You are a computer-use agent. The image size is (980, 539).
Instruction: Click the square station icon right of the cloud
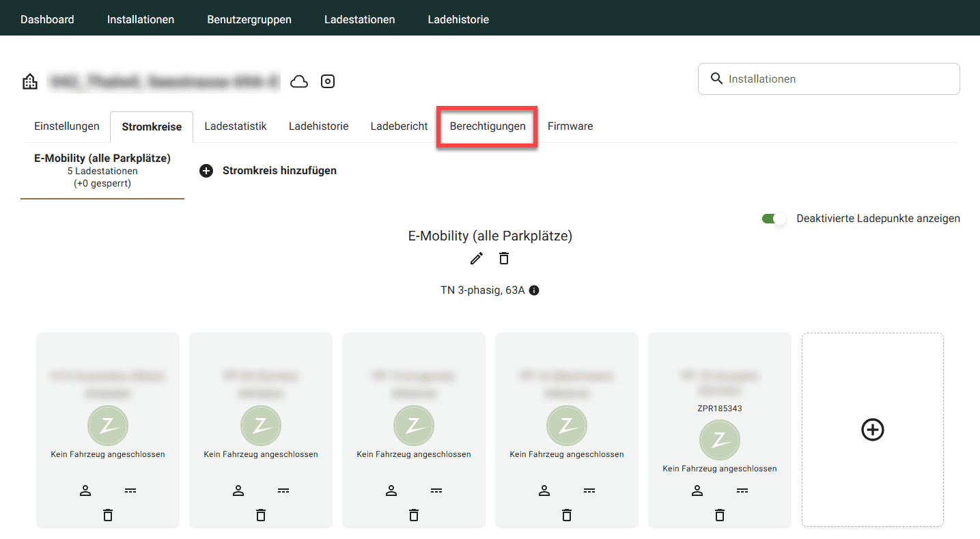pos(328,82)
